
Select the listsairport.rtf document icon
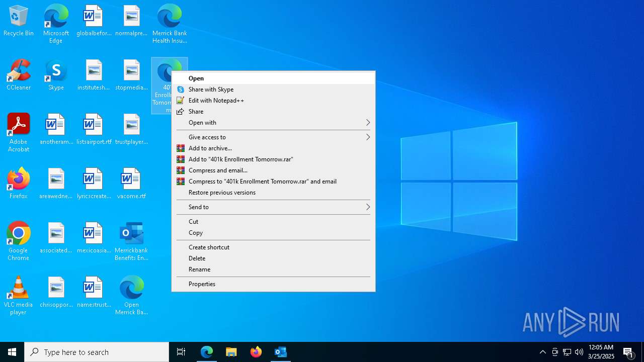point(94,130)
